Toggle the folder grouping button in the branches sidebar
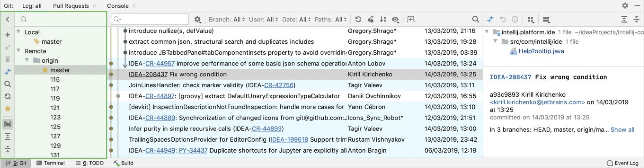The image size is (644, 168). (8, 124)
